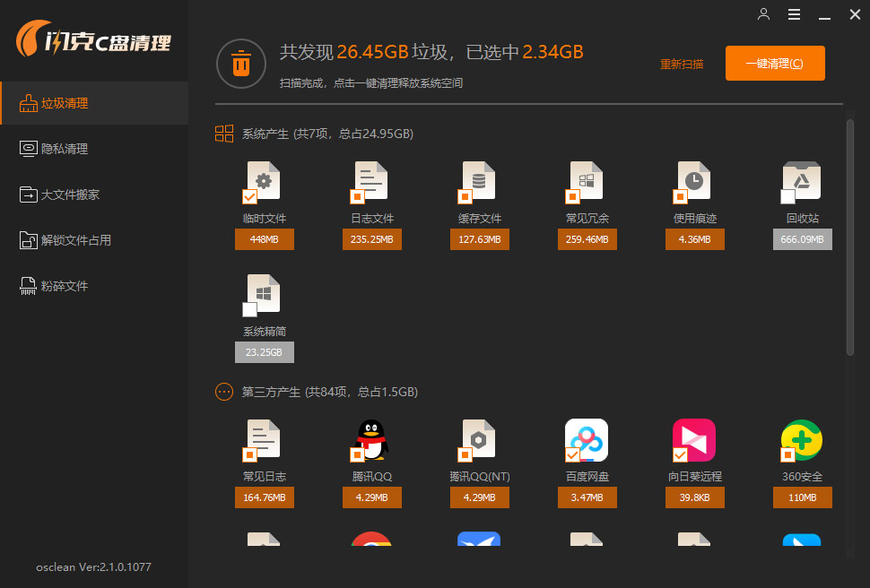Click the 235.25MB size button

tap(371, 239)
